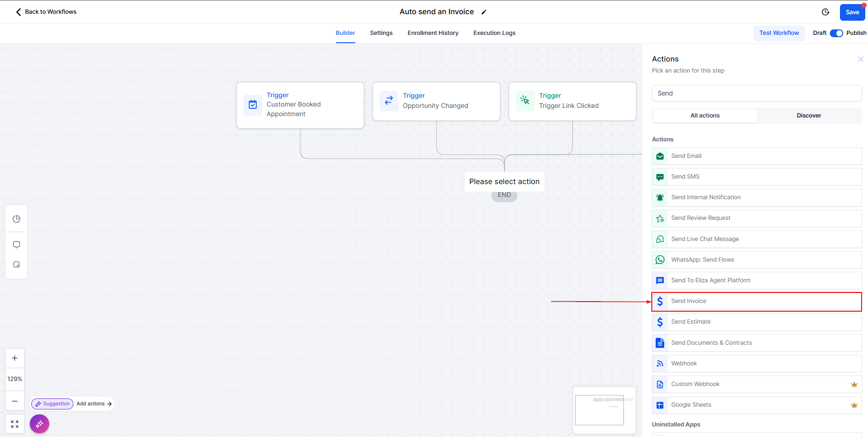Choose the Send Internal Notification action
Screen dimensions: 868x437
[x=756, y=197]
